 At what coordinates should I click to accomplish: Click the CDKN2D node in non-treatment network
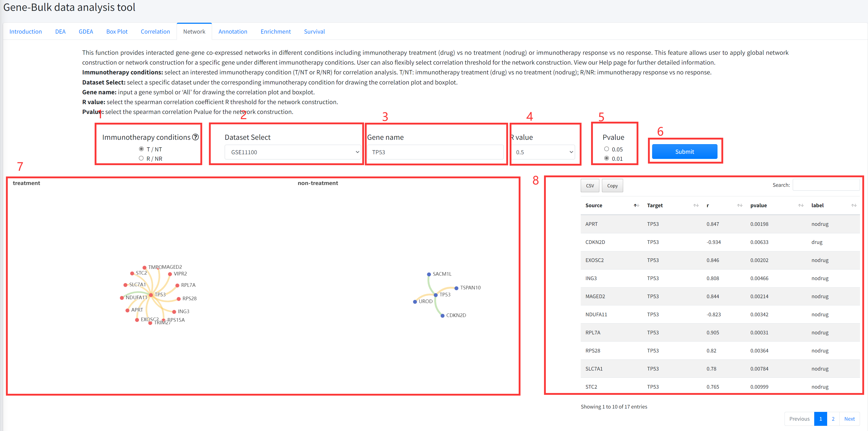pyautogui.click(x=442, y=315)
